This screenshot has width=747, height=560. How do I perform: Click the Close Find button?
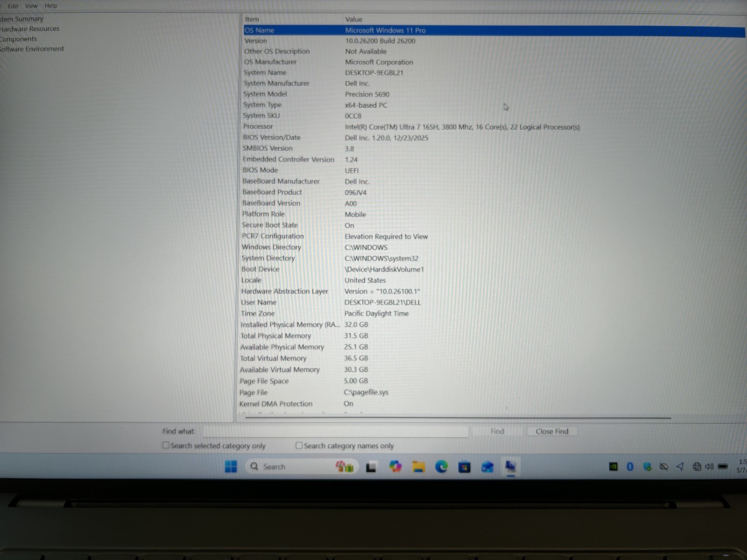[x=552, y=431]
